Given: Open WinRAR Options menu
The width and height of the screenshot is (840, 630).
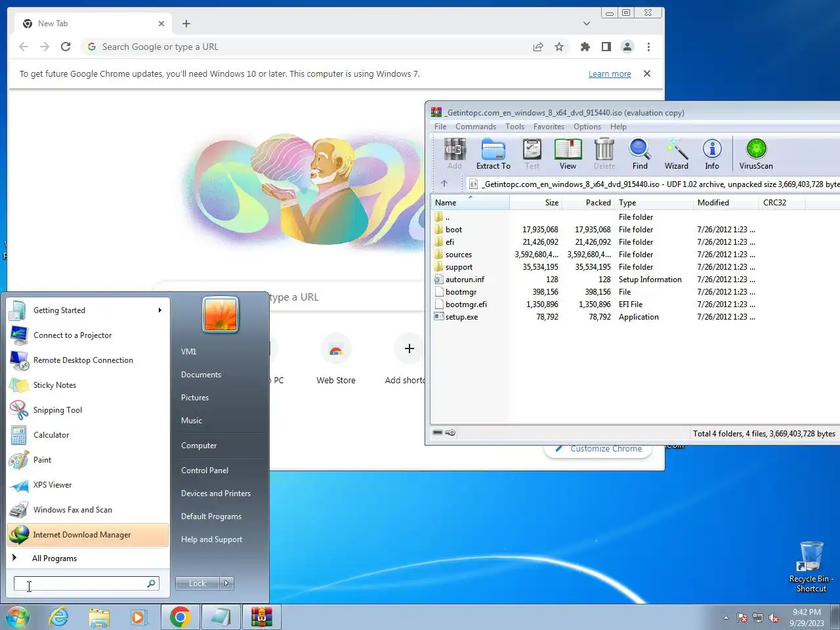Looking at the screenshot, I should [x=587, y=127].
